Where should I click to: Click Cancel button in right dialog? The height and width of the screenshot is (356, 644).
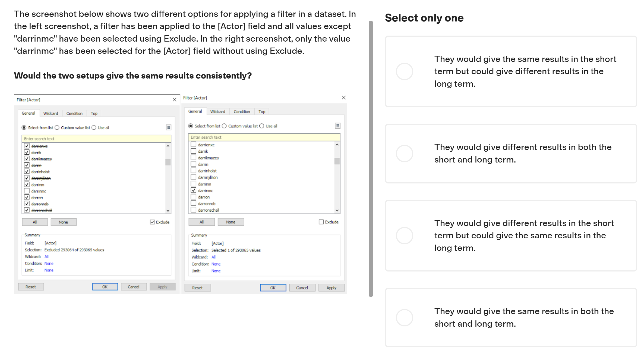coord(302,288)
